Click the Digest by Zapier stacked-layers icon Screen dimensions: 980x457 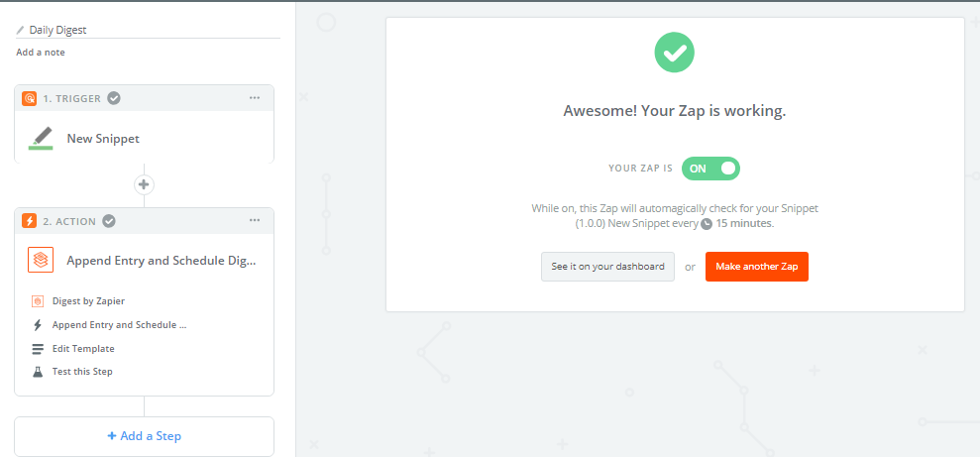point(41,261)
